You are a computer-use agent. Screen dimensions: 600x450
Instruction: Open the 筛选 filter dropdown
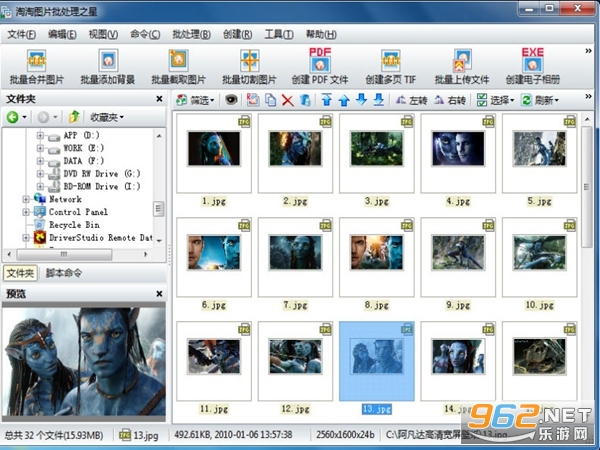click(x=195, y=101)
